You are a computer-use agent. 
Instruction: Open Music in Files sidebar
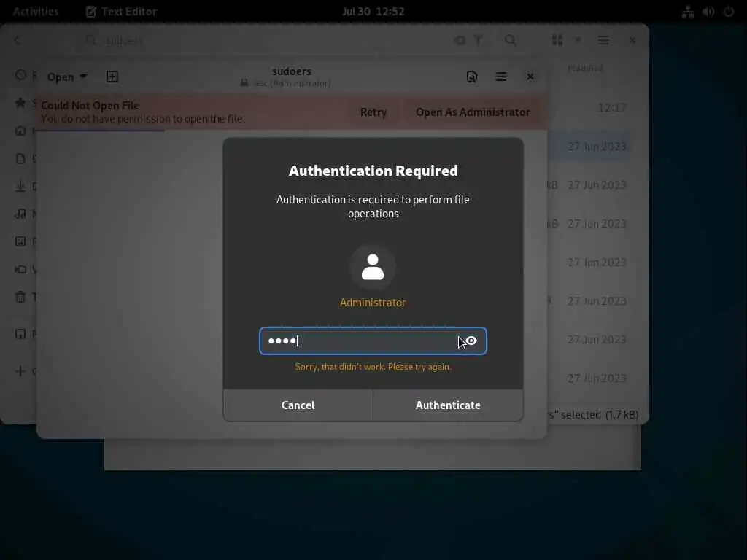(x=20, y=214)
